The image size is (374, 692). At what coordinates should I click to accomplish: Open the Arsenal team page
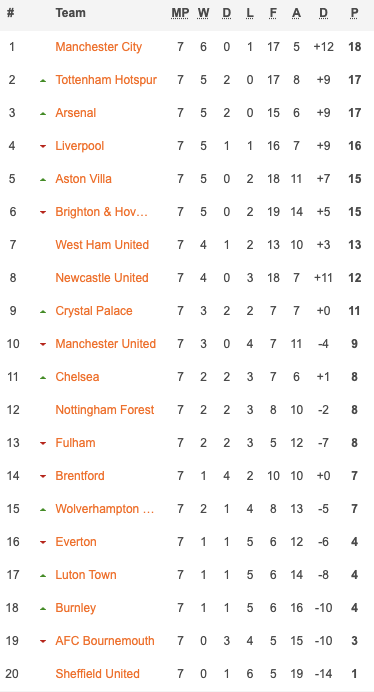(x=76, y=113)
